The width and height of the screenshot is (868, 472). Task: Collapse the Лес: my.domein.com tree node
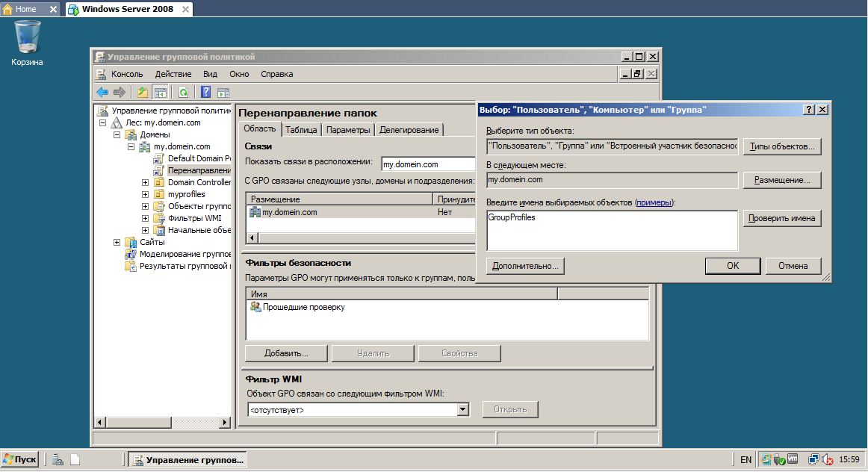point(102,122)
